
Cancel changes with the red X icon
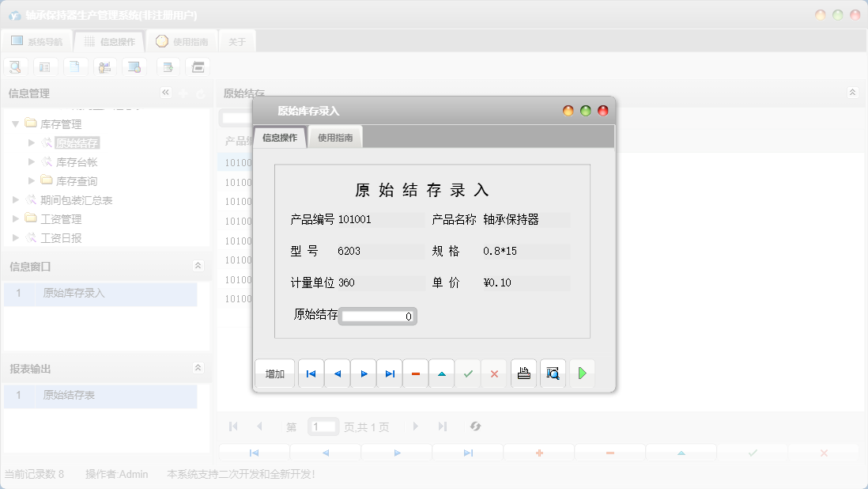tap(493, 373)
